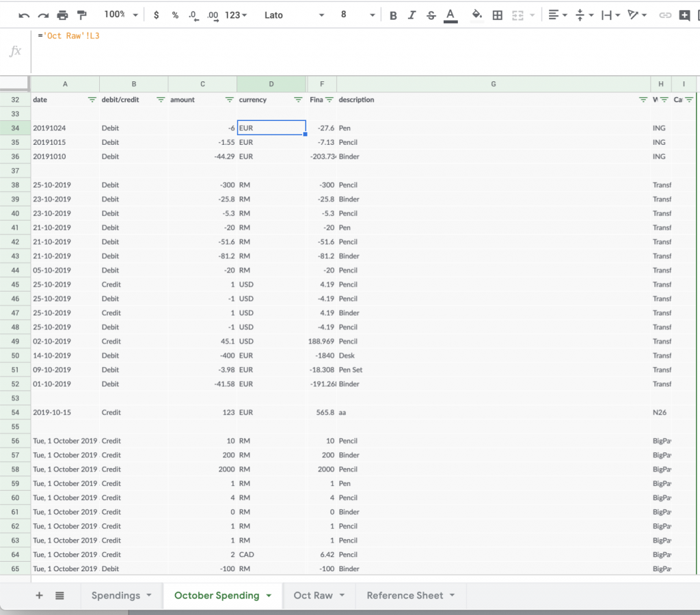Select row 50 header
The image size is (700, 615).
(x=15, y=356)
